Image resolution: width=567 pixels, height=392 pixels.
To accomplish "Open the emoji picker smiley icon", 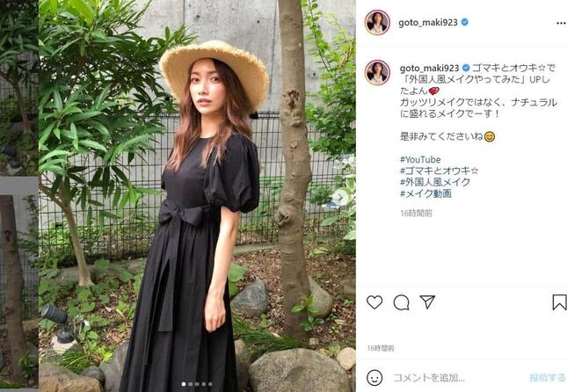I will click(x=374, y=378).
